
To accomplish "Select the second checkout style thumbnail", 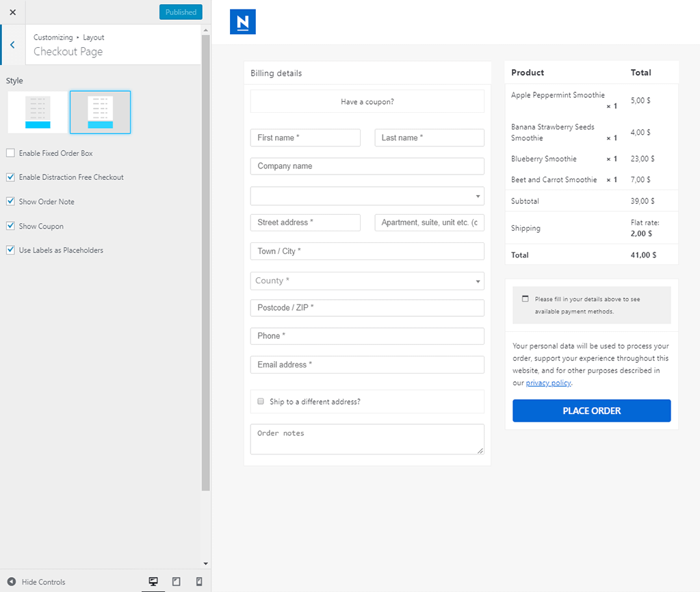I will click(101, 112).
